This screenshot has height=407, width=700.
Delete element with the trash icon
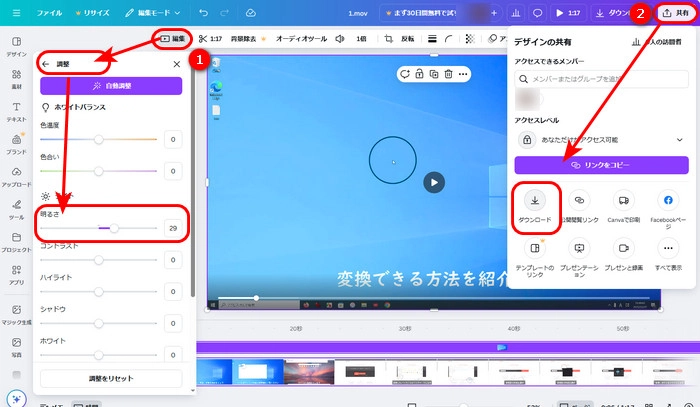(x=449, y=74)
